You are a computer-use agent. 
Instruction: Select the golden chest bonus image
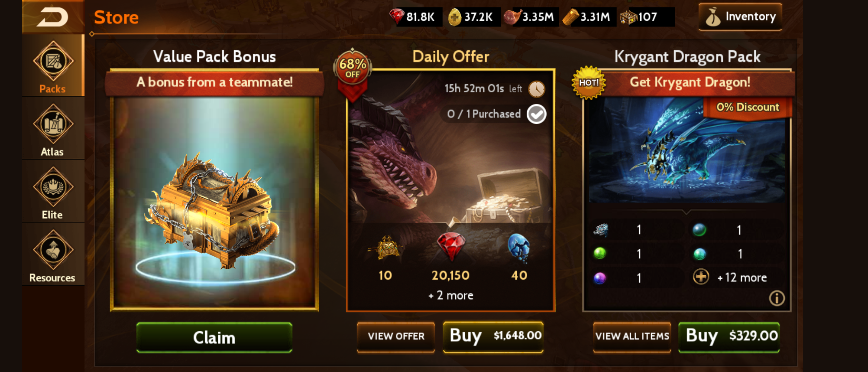tap(214, 203)
